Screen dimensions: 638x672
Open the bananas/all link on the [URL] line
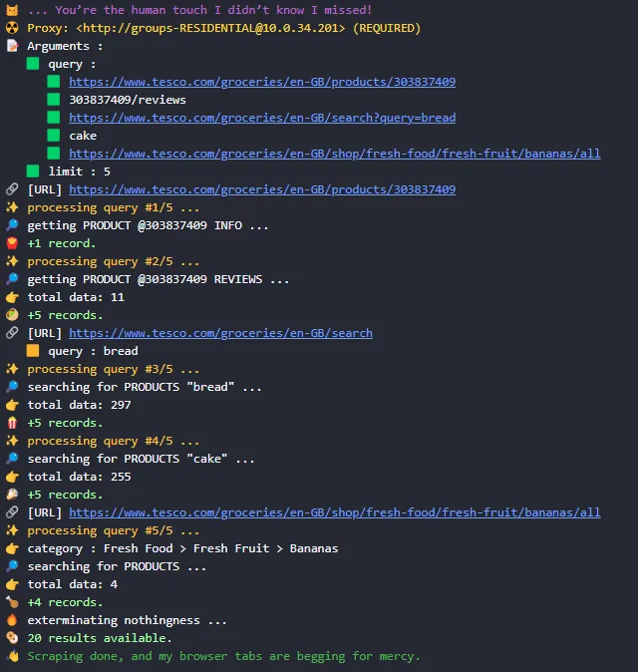point(335,512)
